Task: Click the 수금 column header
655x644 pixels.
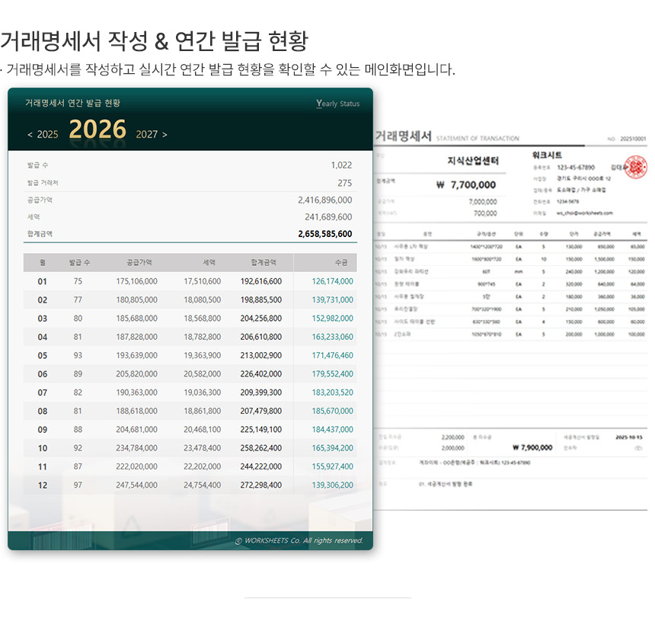Action: [x=340, y=262]
